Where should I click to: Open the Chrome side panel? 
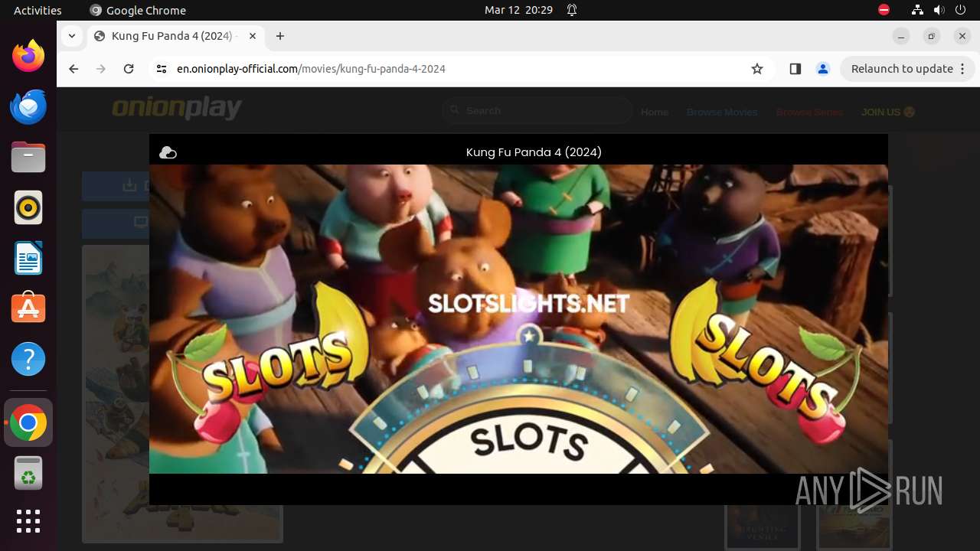coord(795,69)
